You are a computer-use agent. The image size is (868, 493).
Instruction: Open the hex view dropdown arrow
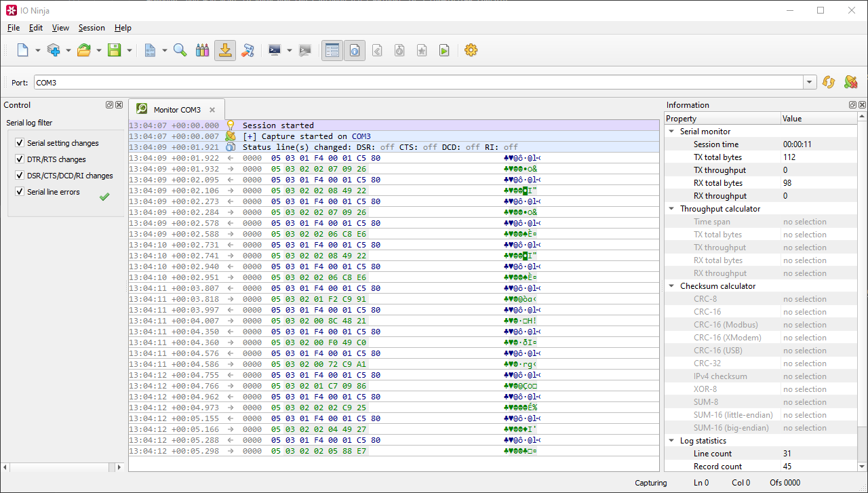point(165,50)
